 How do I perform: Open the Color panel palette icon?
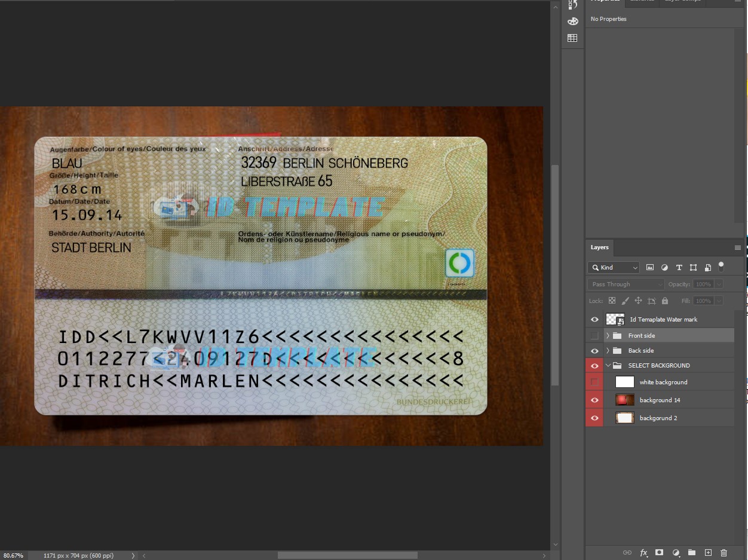pos(572,22)
